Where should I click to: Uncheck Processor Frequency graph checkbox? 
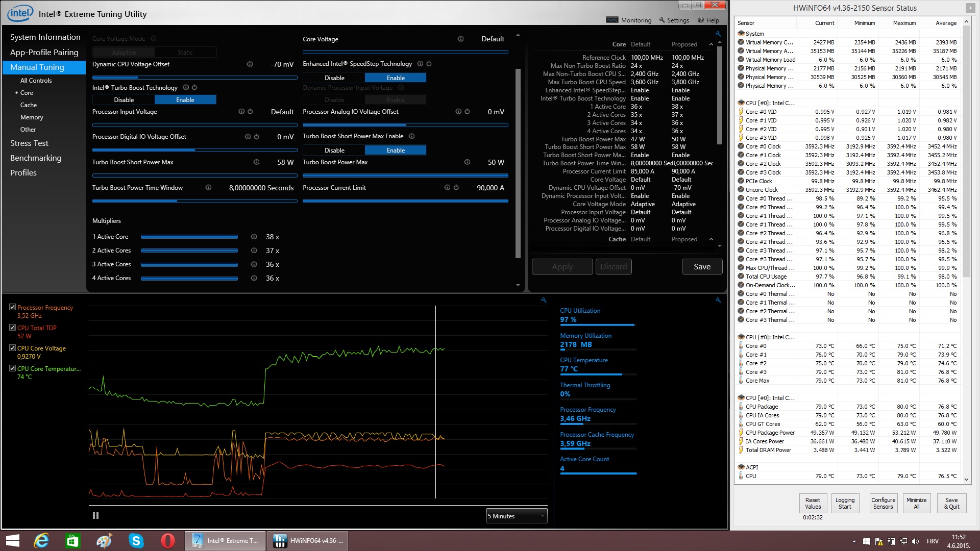coord(12,307)
